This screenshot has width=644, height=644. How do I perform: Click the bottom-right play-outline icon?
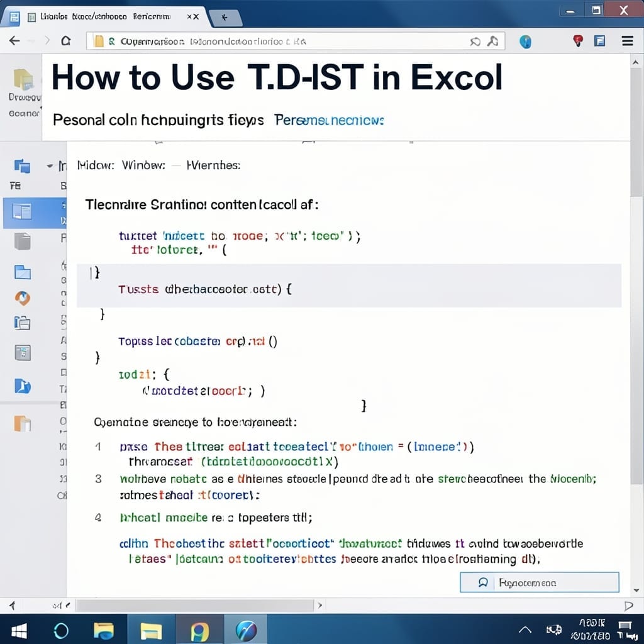(x=628, y=606)
